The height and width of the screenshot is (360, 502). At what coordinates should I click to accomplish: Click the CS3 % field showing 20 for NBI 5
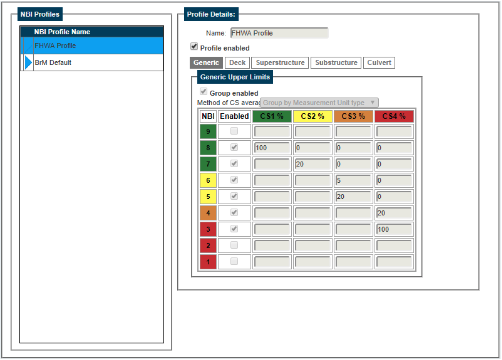click(x=353, y=197)
